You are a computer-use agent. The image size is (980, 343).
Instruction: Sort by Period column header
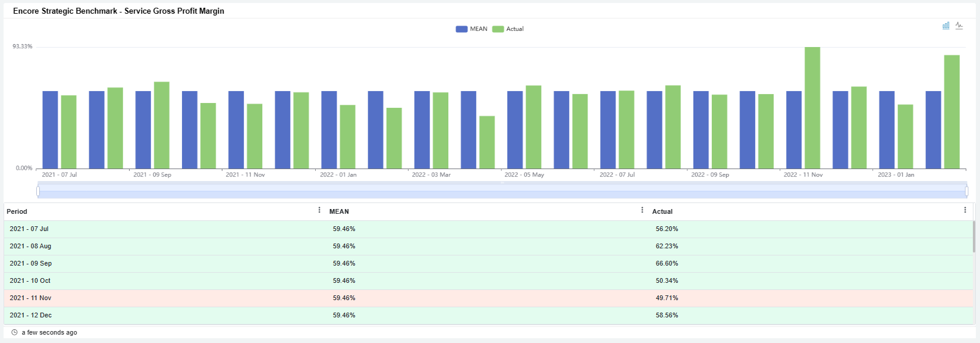tap(17, 211)
